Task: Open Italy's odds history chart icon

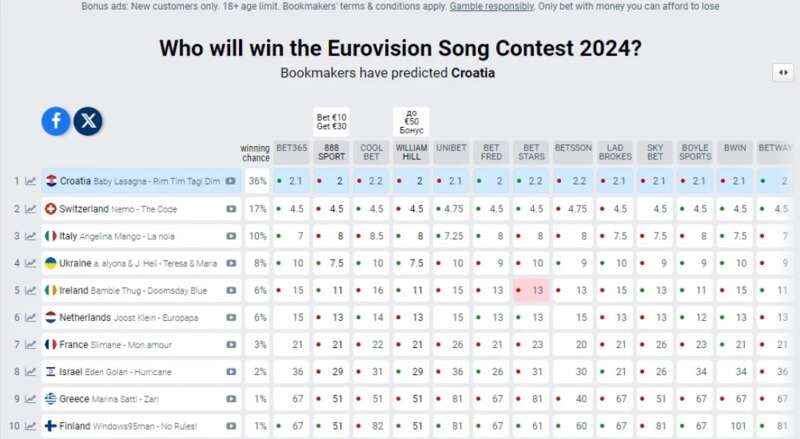Action: pos(31,236)
